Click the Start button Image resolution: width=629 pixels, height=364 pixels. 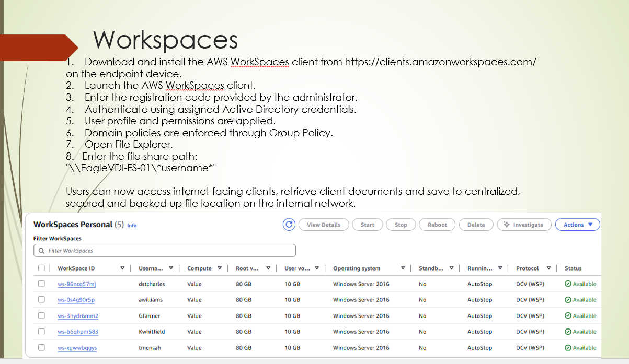click(x=368, y=225)
